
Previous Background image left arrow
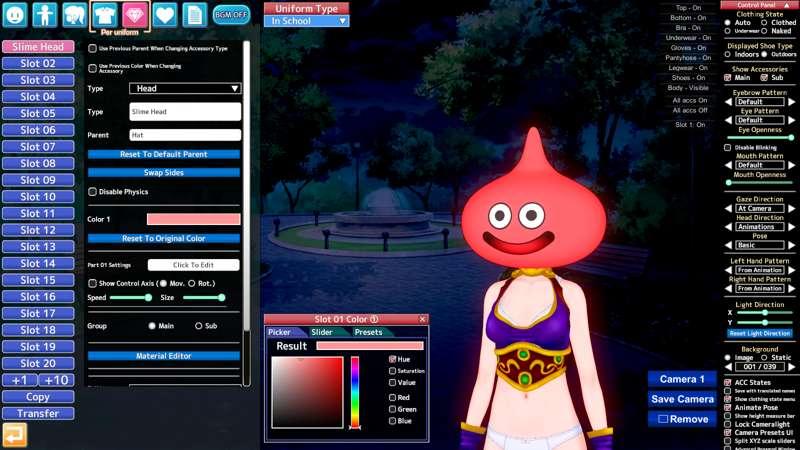tap(729, 367)
